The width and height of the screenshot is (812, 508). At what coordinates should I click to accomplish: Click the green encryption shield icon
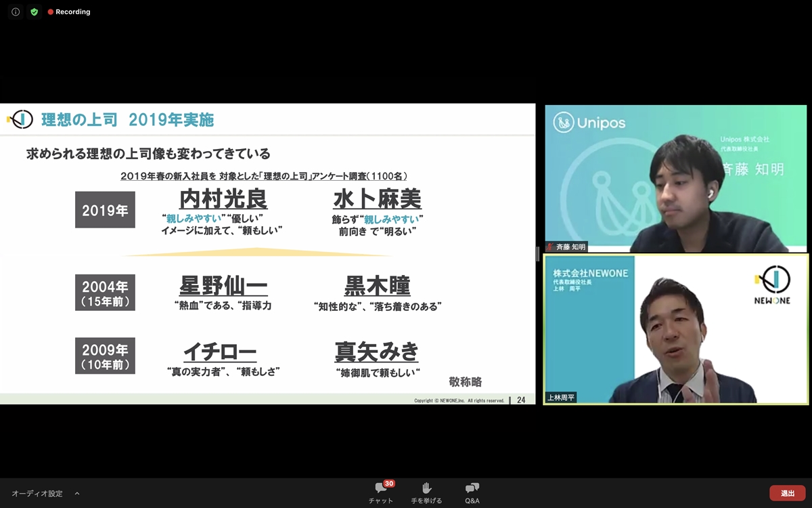tap(35, 12)
